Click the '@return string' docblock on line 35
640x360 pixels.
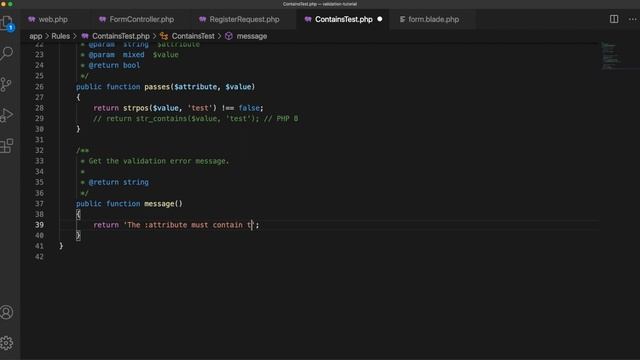click(x=118, y=182)
